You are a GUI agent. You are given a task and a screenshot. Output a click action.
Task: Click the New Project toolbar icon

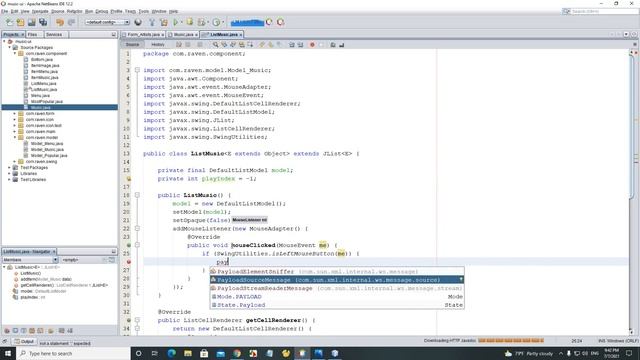point(20,22)
